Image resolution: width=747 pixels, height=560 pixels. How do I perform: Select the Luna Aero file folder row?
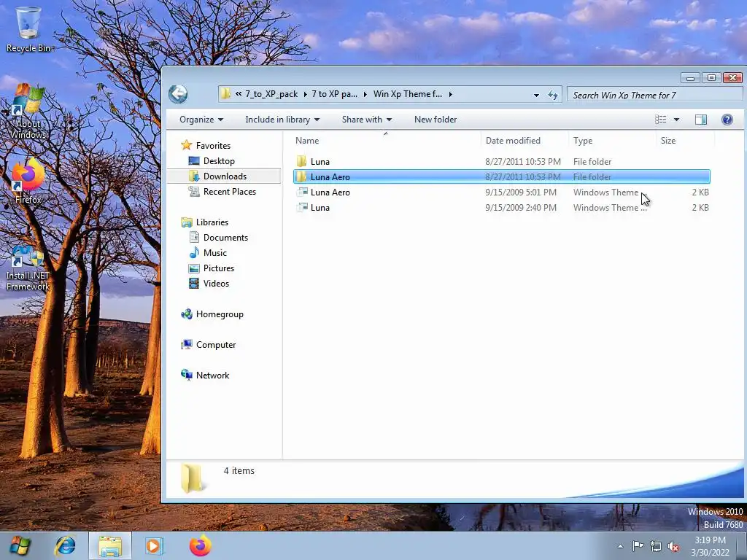point(502,176)
